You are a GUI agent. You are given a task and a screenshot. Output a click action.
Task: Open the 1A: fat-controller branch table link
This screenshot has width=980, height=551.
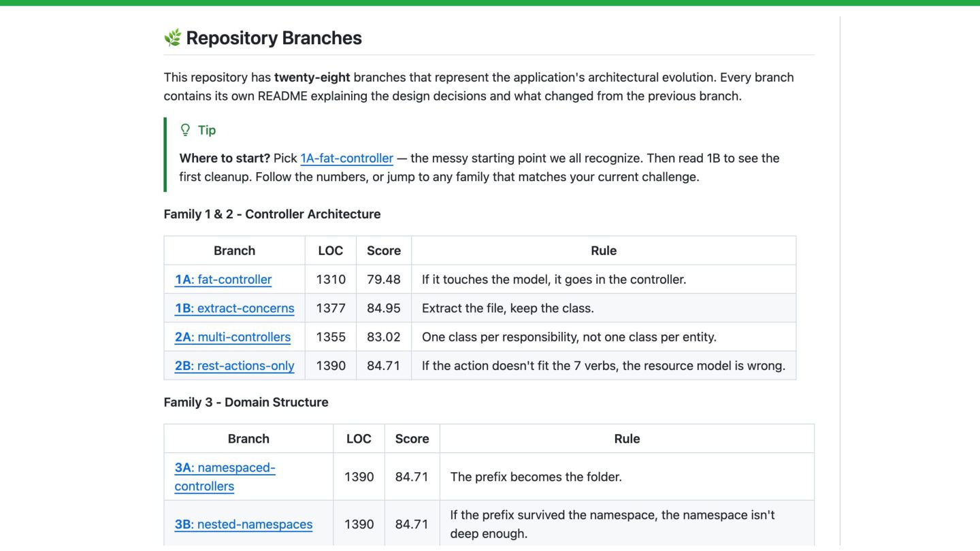coord(223,279)
